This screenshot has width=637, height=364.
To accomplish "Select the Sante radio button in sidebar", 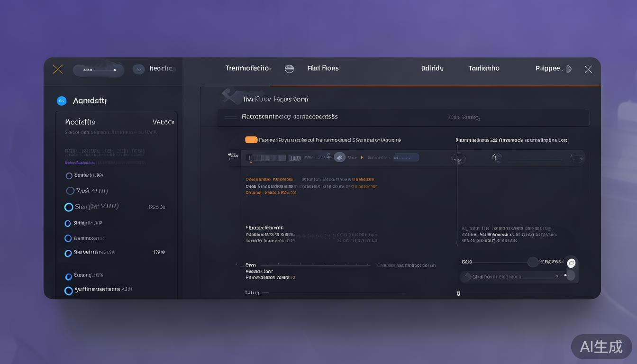I will pos(69,175).
